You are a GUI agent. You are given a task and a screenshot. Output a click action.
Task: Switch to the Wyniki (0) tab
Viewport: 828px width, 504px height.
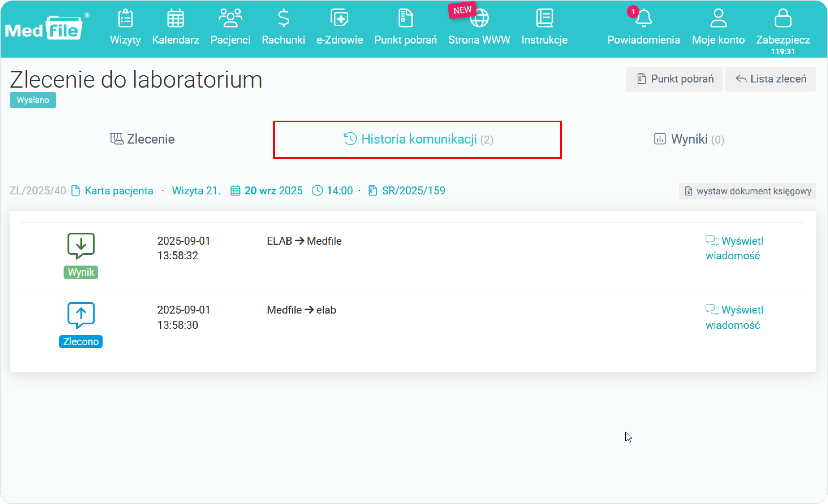689,139
